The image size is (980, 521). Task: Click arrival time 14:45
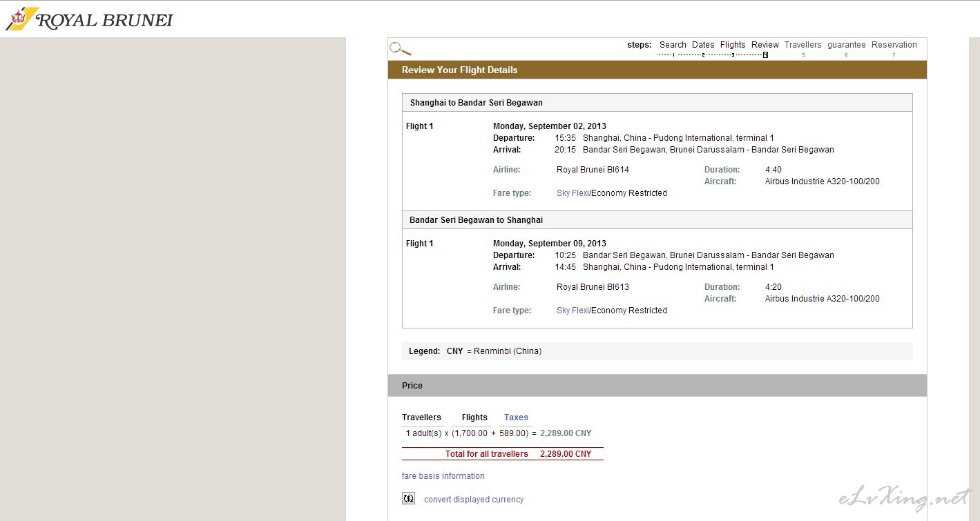coord(565,267)
